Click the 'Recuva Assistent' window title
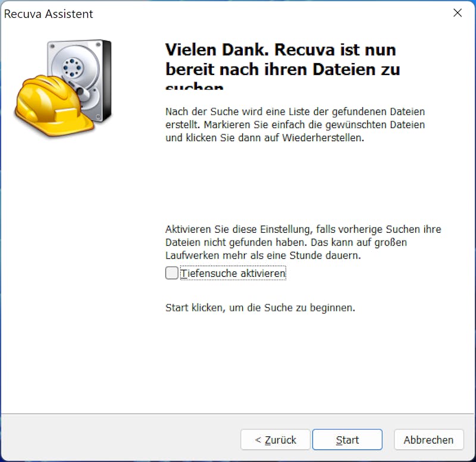Screen dimensions: 476x462 [49, 14]
